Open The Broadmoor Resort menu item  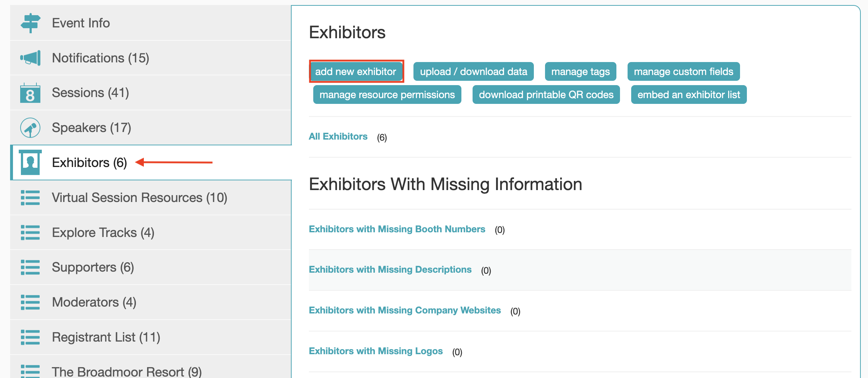pos(127,372)
